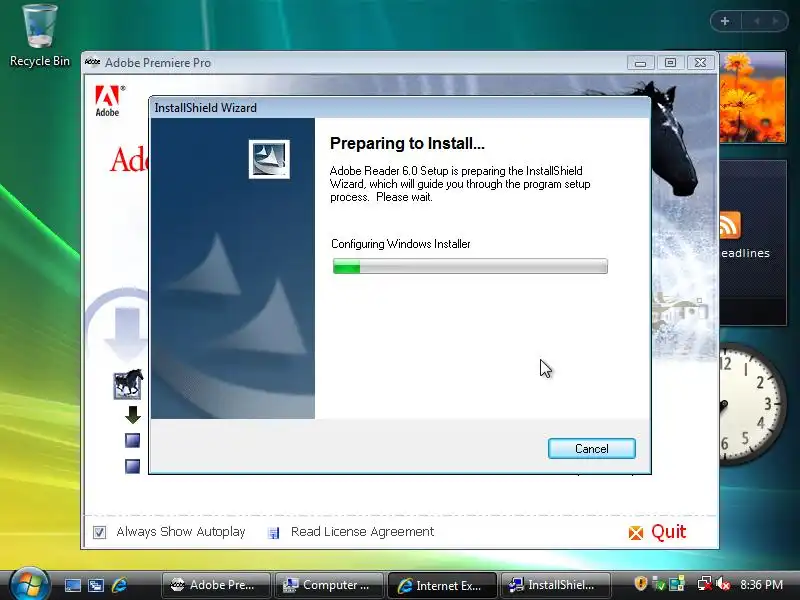Screen dimensions: 800x600
Task: Click the Configuring Windows Installer status text
Action: (x=401, y=244)
